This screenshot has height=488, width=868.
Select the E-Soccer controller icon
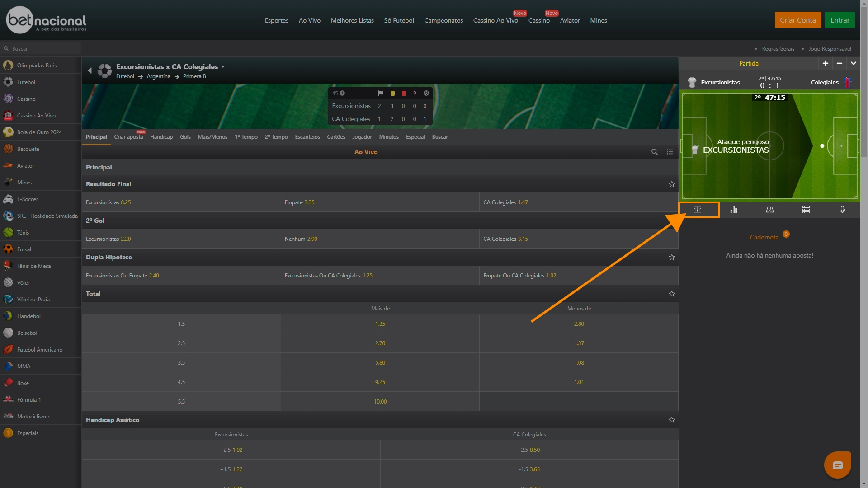pos(8,199)
